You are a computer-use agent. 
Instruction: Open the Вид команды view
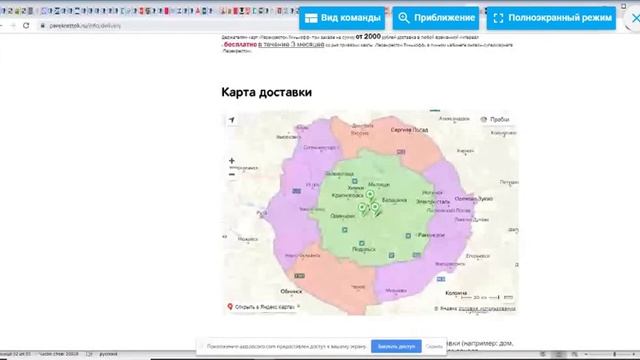pyautogui.click(x=342, y=18)
